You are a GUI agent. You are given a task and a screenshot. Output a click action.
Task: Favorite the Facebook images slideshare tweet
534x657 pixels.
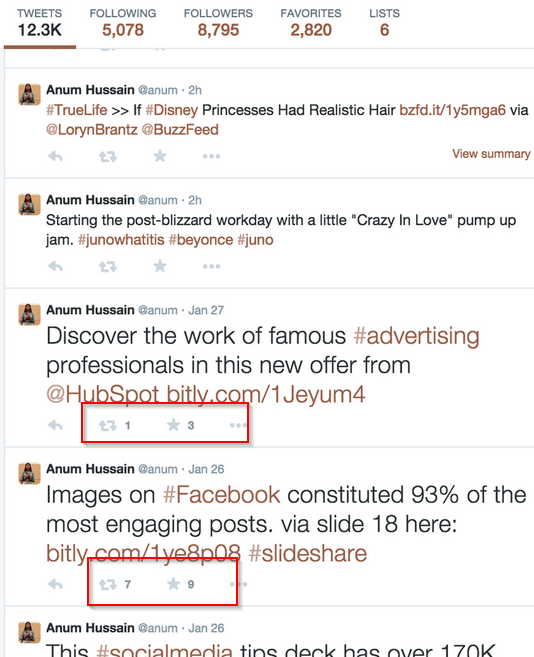coord(173,584)
